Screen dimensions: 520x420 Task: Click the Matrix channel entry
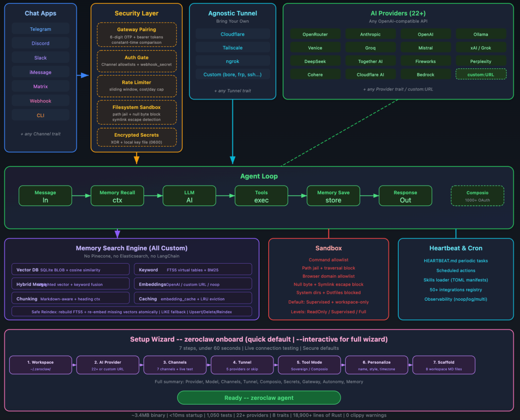(x=40, y=87)
